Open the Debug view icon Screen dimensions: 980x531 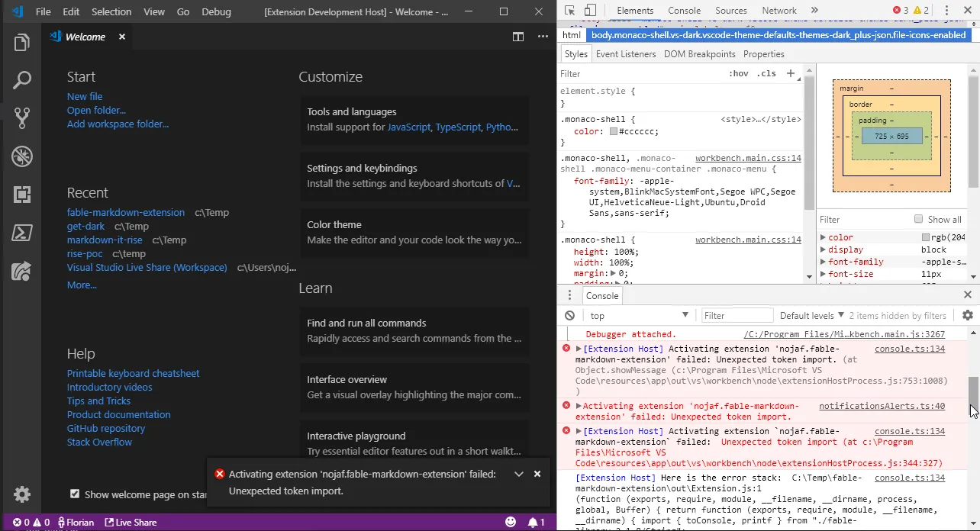click(x=21, y=156)
